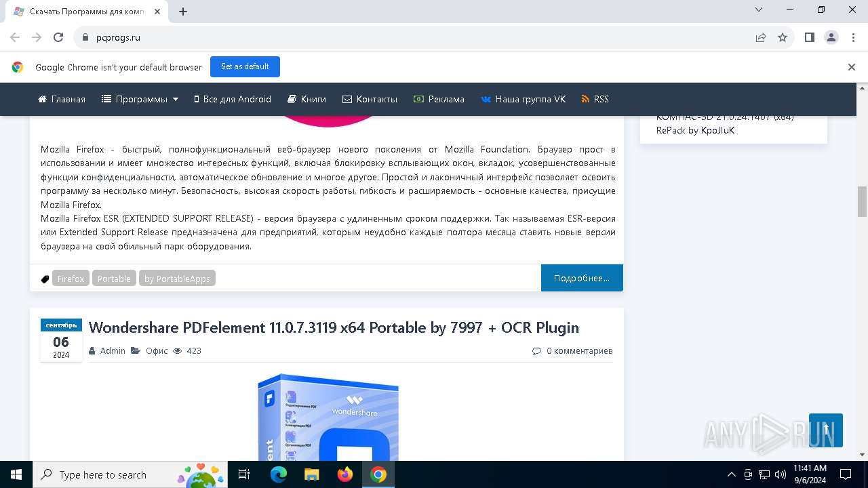868x488 pixels.
Task: Open Реклама page
Action: point(439,99)
